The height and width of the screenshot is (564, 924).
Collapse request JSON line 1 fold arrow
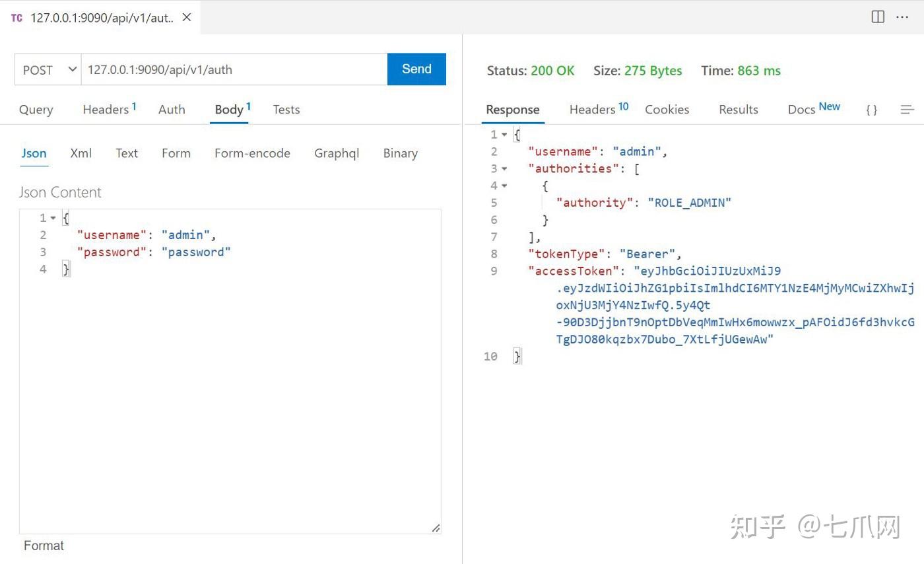coord(53,218)
